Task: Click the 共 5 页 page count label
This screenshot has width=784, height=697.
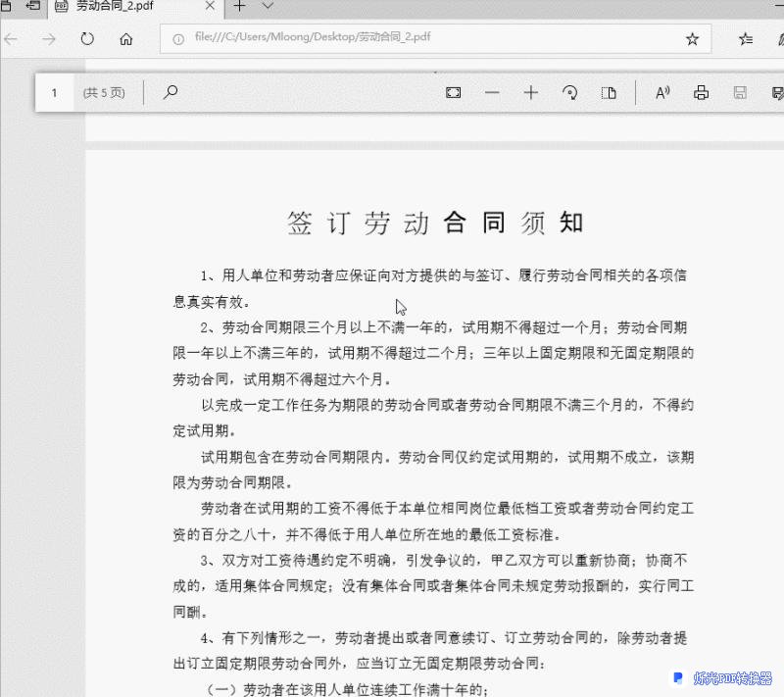Action: click(104, 93)
